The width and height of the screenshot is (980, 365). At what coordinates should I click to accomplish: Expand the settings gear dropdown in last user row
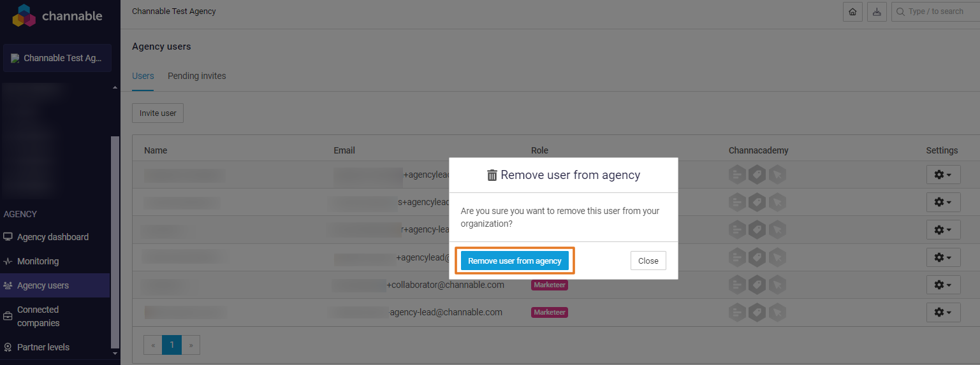[x=943, y=312]
